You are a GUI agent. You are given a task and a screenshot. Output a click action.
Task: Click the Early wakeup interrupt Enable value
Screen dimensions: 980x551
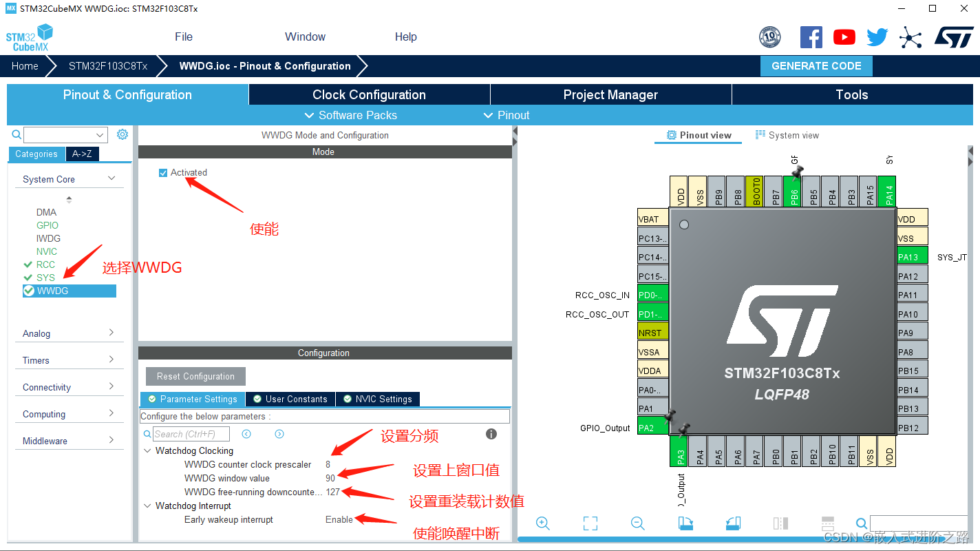coord(339,519)
